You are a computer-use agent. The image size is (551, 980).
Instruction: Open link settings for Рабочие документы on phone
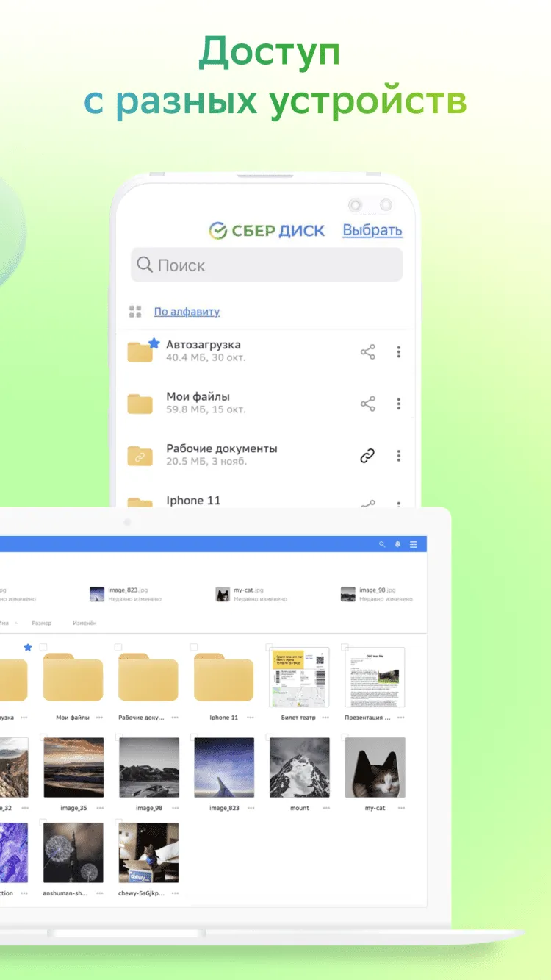point(368,456)
